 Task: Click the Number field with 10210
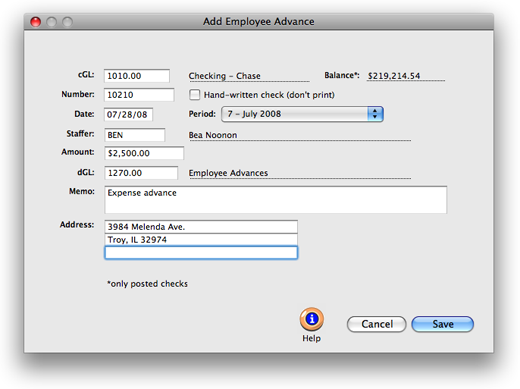(139, 95)
